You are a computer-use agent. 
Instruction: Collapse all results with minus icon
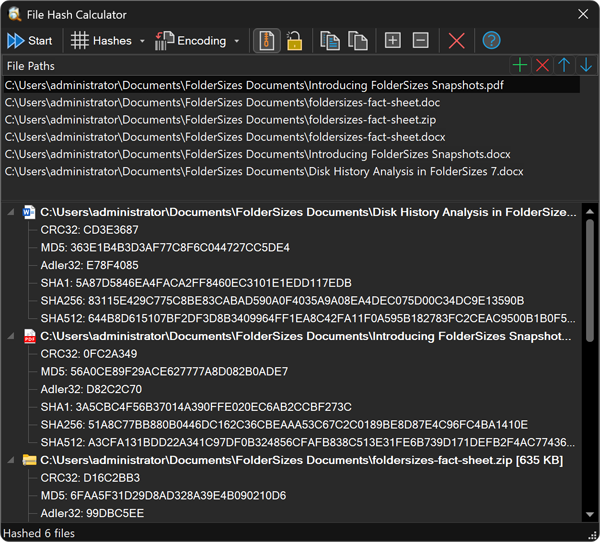coord(421,41)
